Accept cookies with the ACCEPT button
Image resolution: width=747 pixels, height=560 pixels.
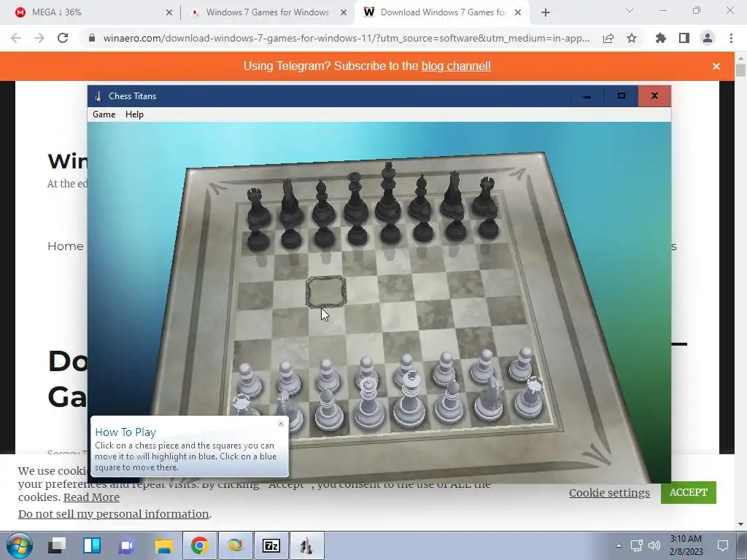click(689, 492)
